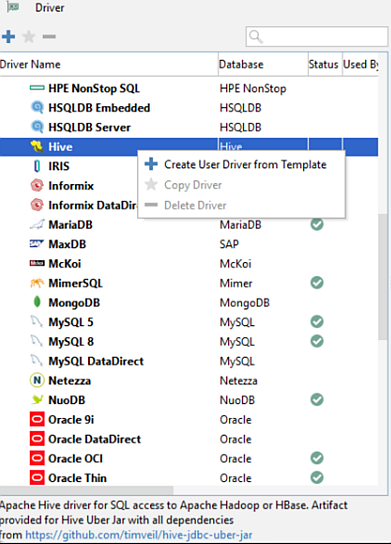Click the HSQLDB Server driver icon
391x544 pixels.
coord(37,127)
